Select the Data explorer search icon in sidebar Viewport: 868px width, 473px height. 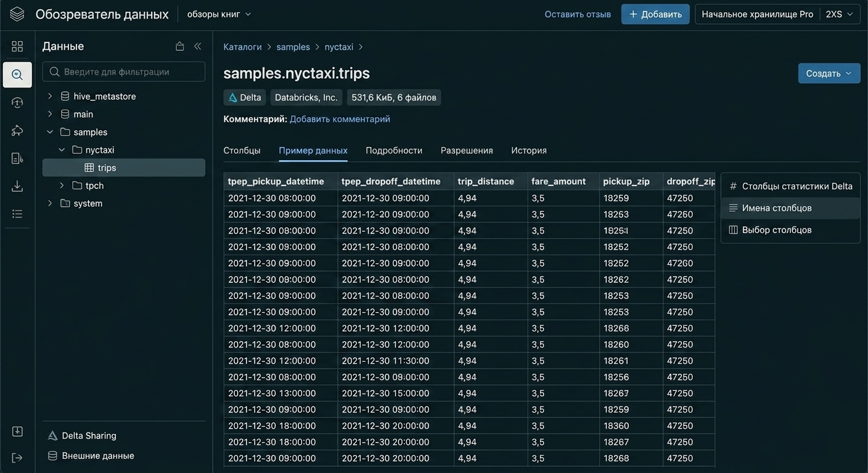point(17,75)
